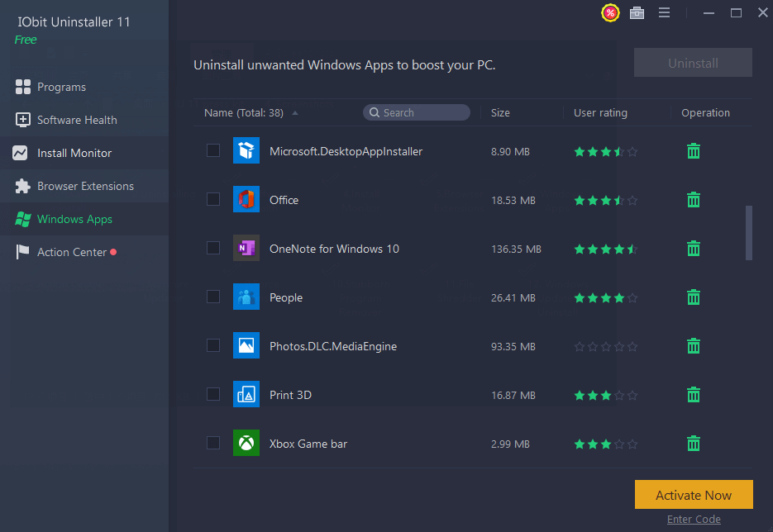
Task: Toggle the Name column sort arrow
Action: tap(295, 113)
